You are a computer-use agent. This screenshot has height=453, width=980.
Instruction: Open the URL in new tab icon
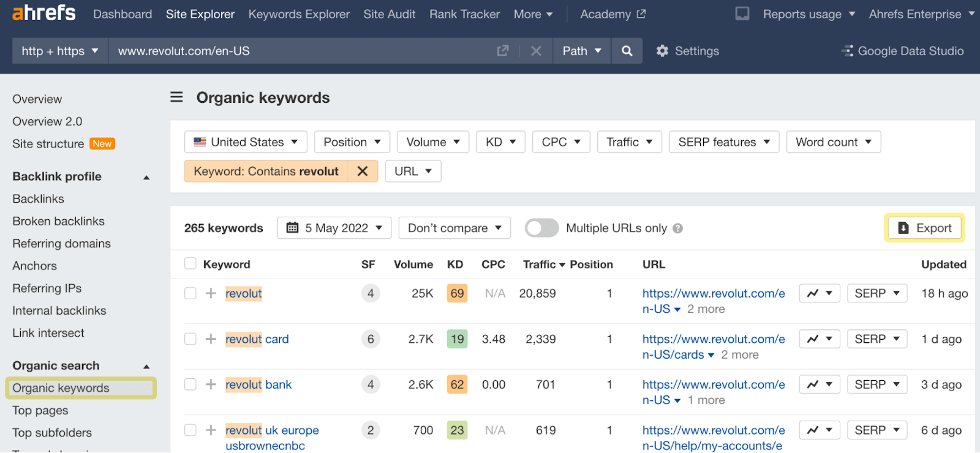point(503,51)
